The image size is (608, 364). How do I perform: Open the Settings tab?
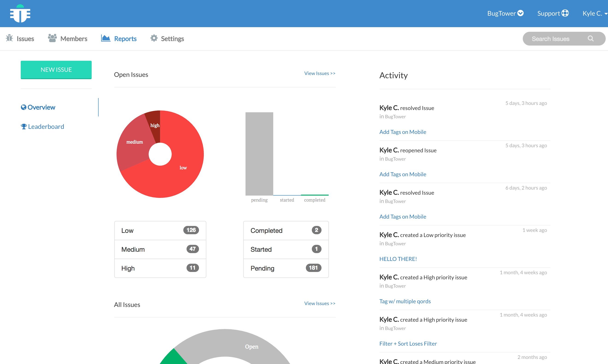[167, 38]
